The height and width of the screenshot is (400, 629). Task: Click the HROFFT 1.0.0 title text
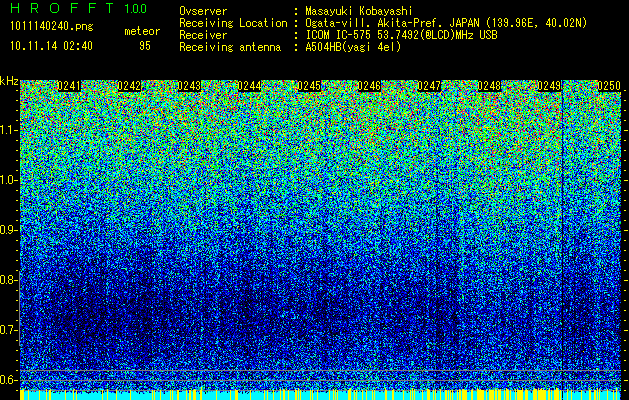(x=78, y=8)
